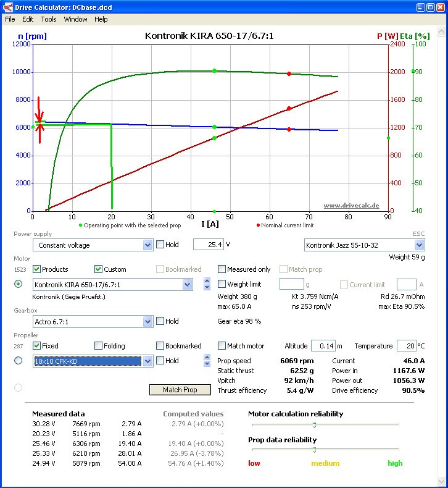Select the motor radio button
This screenshot has width=448, height=488.
(19, 284)
